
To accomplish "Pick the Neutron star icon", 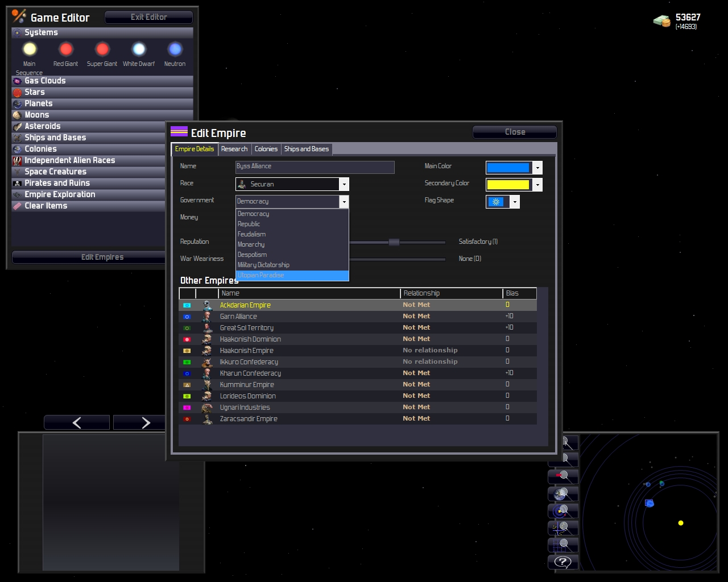I will coord(175,49).
